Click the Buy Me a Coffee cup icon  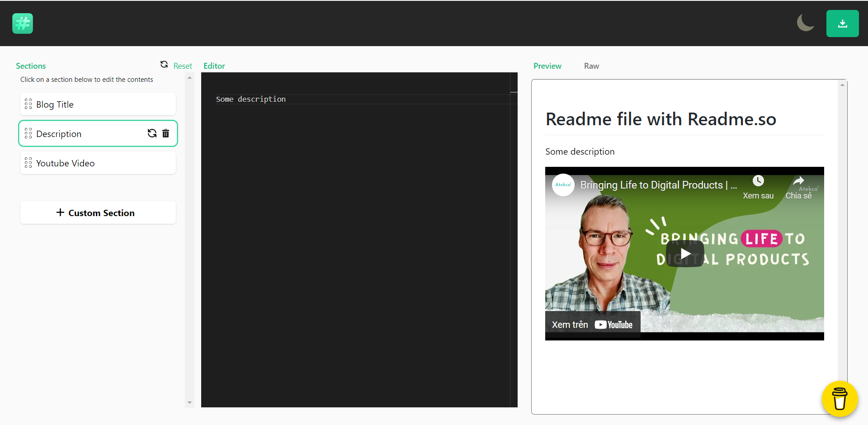(x=840, y=398)
